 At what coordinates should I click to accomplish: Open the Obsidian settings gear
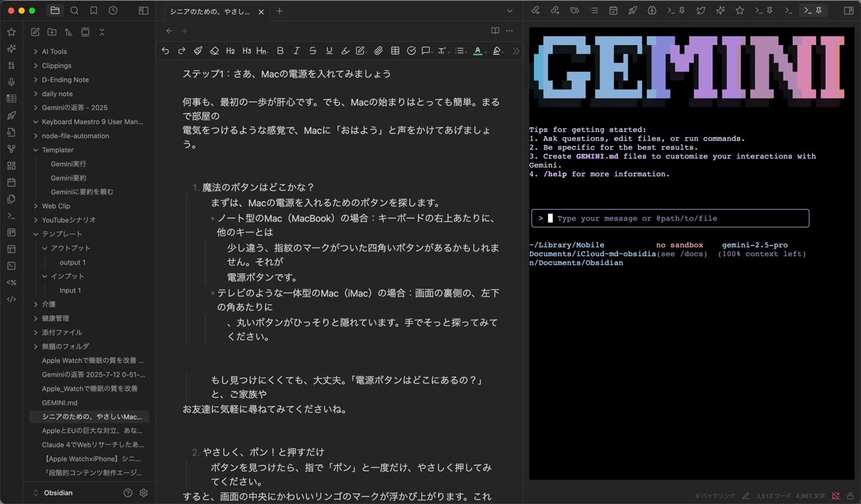coord(143,493)
